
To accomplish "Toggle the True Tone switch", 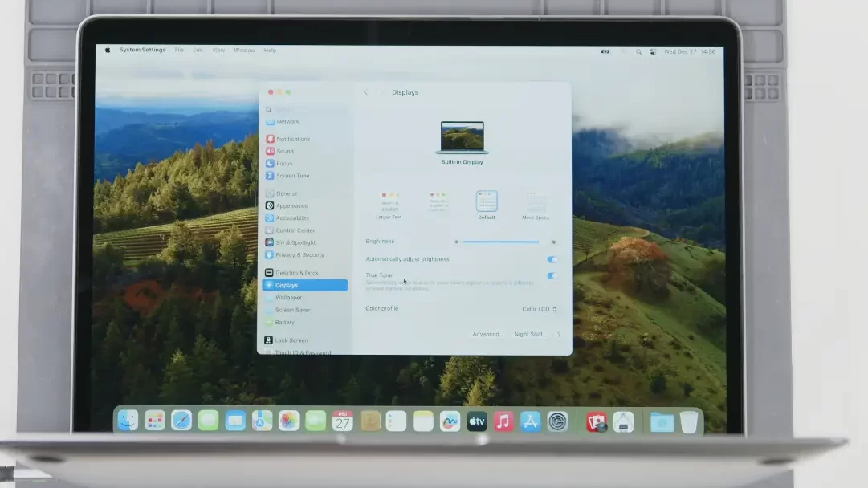I will coord(552,275).
